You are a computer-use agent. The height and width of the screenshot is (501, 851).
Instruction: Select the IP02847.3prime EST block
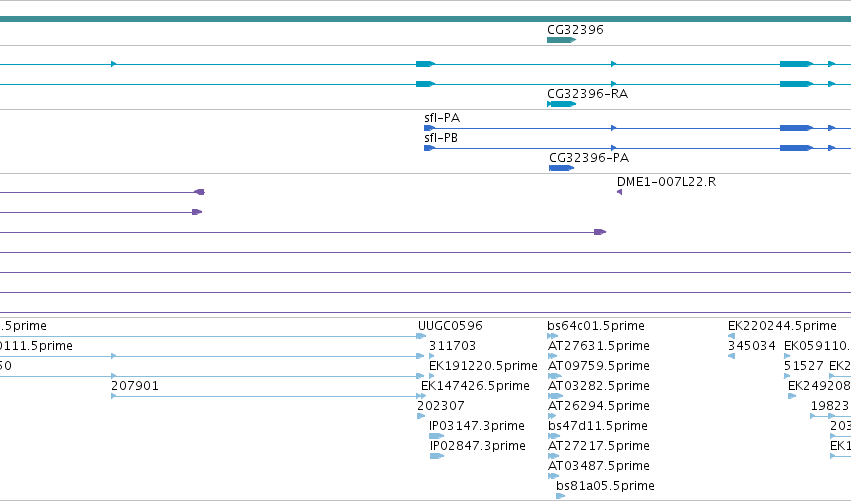(437, 456)
